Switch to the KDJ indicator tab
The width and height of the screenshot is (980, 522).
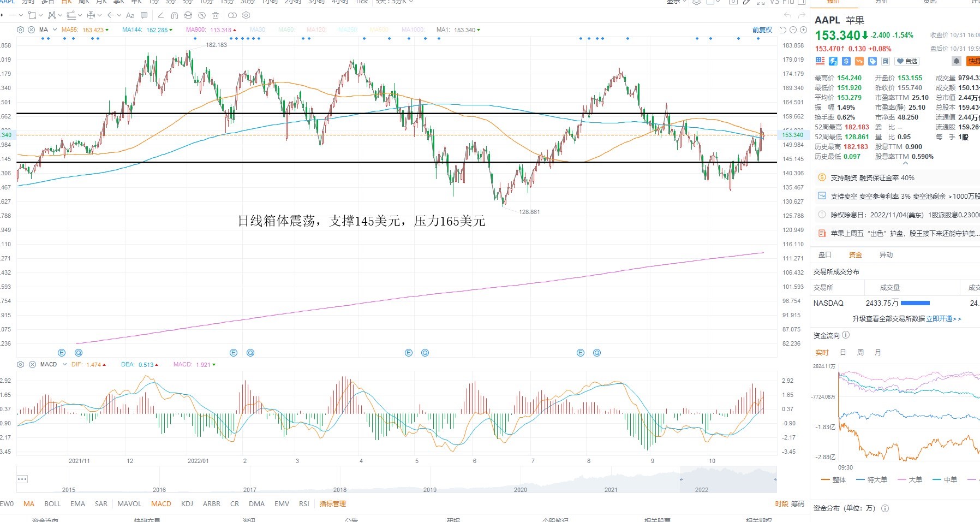187,504
